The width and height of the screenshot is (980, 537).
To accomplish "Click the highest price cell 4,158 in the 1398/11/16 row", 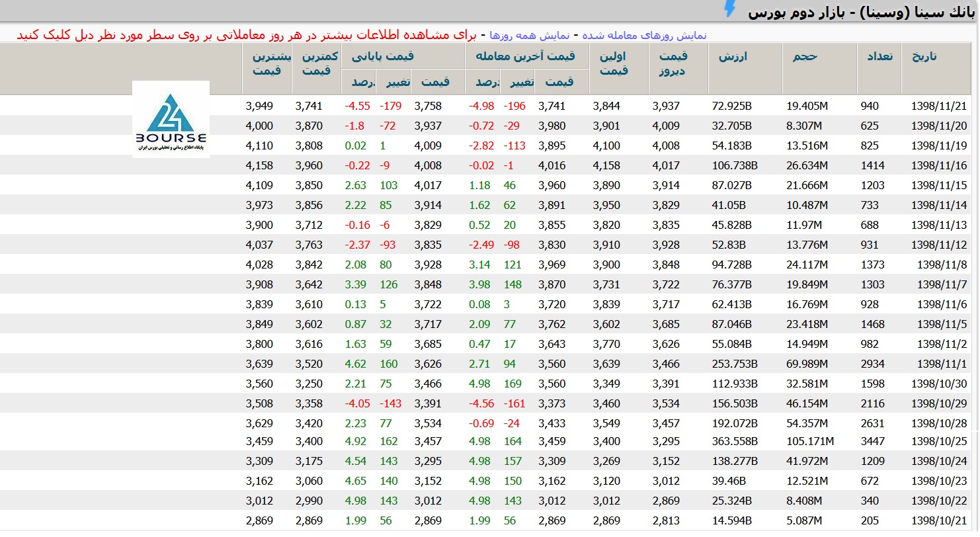I will 259,165.
